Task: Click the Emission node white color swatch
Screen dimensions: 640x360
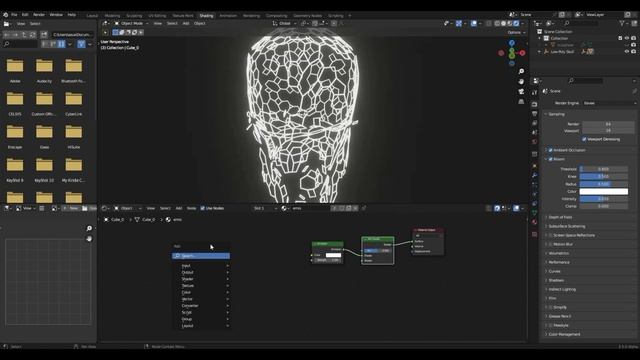Action: 333,255
